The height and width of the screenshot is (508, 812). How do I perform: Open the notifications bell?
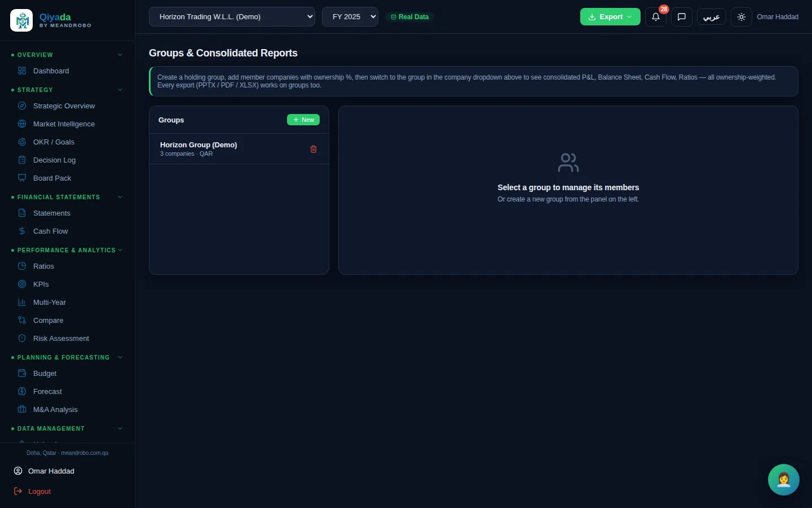click(656, 17)
